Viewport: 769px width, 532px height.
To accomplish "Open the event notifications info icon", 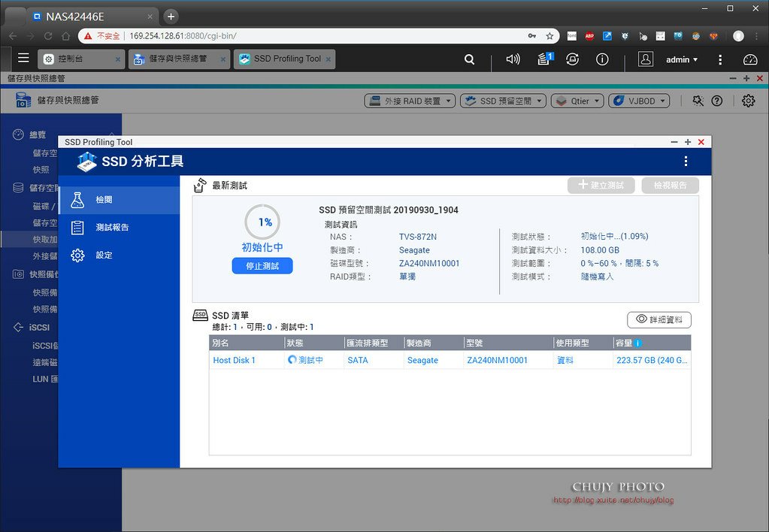I will point(602,59).
